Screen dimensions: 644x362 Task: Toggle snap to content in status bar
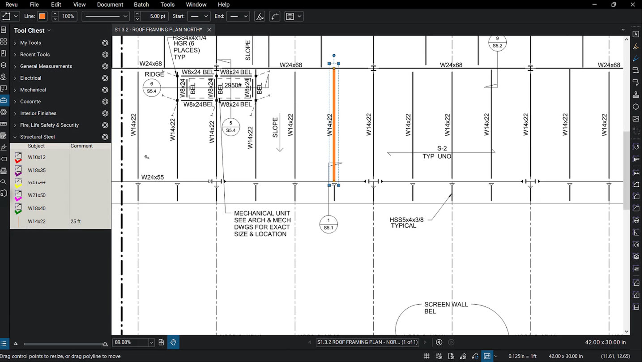click(451, 356)
